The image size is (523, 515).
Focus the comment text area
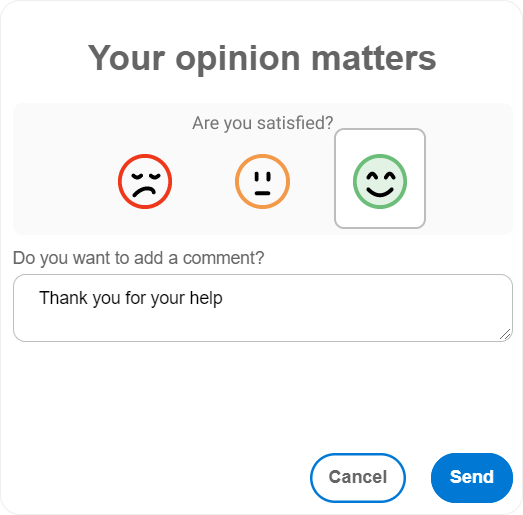[263, 308]
